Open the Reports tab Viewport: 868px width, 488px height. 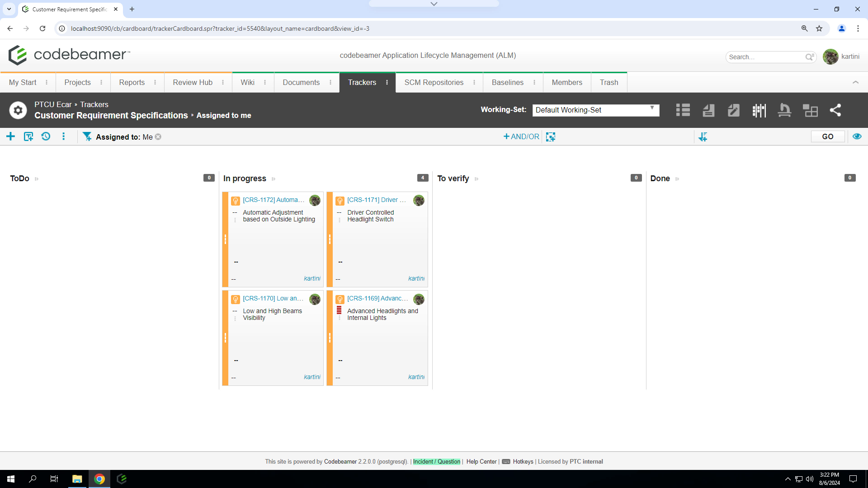click(x=132, y=82)
